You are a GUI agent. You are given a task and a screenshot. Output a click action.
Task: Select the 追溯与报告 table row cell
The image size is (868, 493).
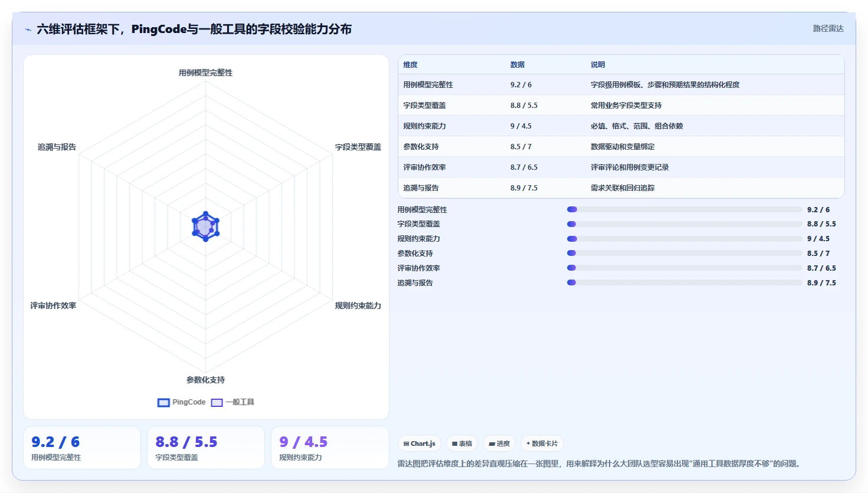tap(421, 188)
